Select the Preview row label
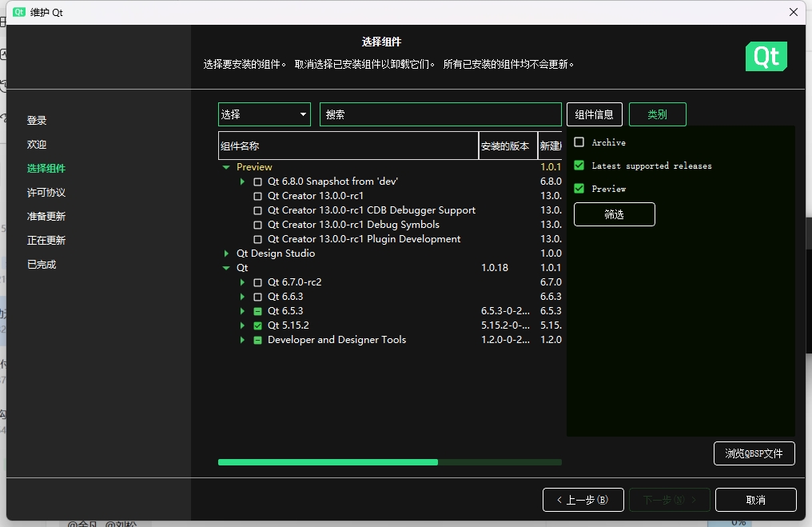Image resolution: width=812 pixels, height=527 pixels. click(x=254, y=167)
